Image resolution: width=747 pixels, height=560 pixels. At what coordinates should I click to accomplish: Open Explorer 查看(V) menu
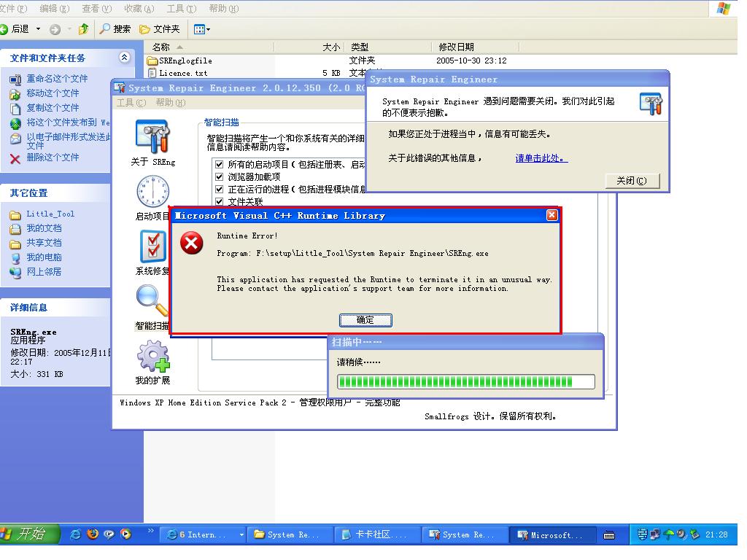(x=97, y=9)
